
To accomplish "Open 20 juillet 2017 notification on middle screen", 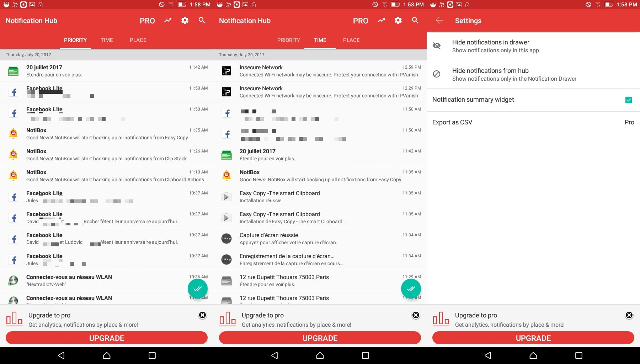I will [x=320, y=155].
